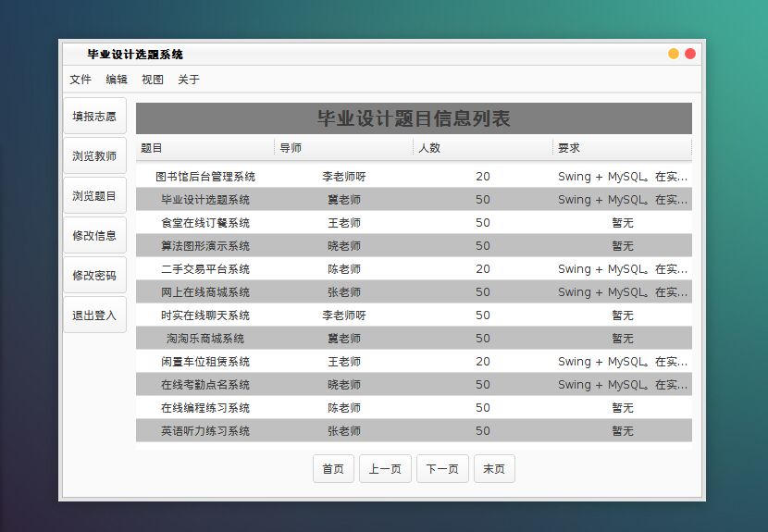Go to 上一页 of topics
The width and height of the screenshot is (768, 532).
point(385,469)
